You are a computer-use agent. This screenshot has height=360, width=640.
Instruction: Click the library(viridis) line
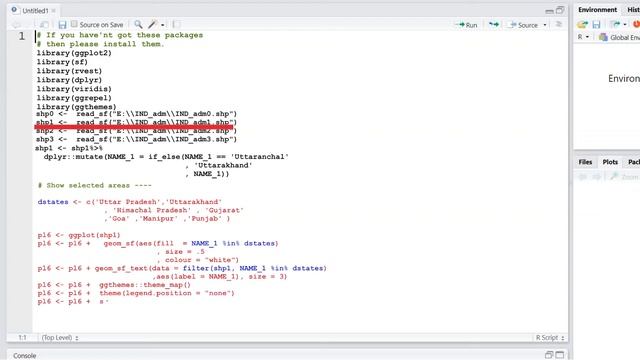[74, 89]
